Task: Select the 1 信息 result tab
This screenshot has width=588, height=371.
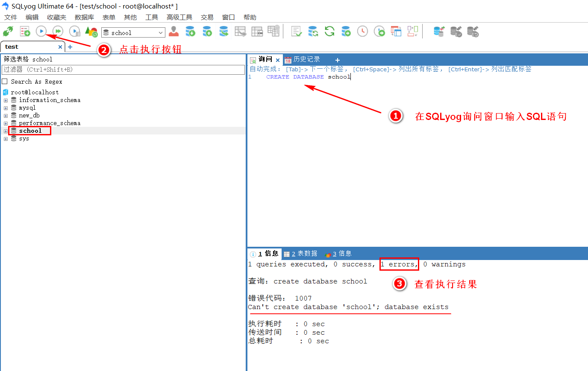Action: point(264,253)
